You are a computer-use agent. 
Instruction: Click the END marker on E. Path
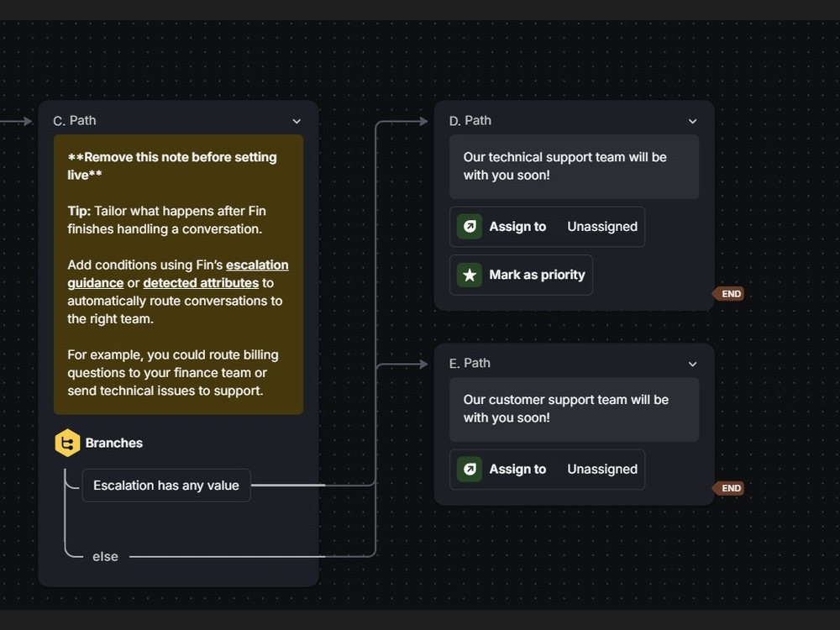(x=728, y=488)
